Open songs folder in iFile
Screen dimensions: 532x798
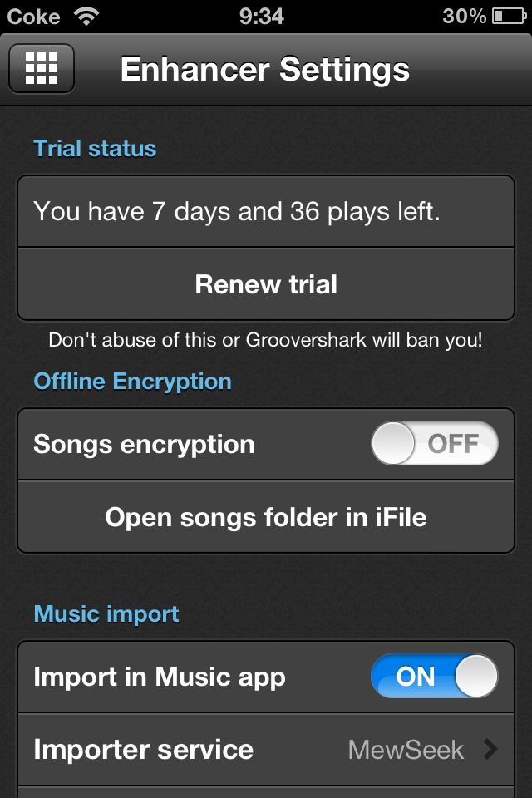tap(266, 517)
